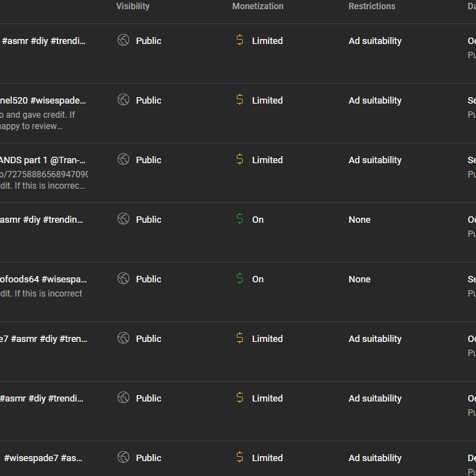Click yellow dollar icon in e7 #asmr row
Image resolution: width=476 pixels, height=476 pixels.
point(240,338)
